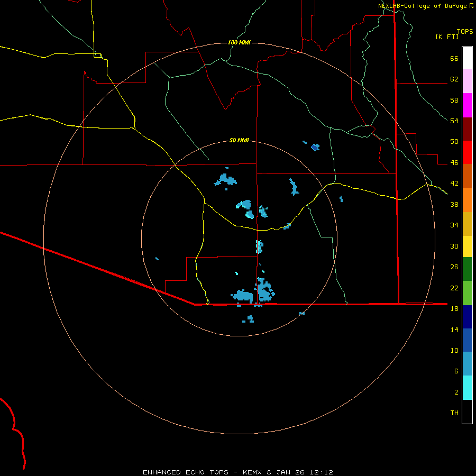Click the KEMX station identifier
The width and height of the screenshot is (476, 476).
coord(253,472)
